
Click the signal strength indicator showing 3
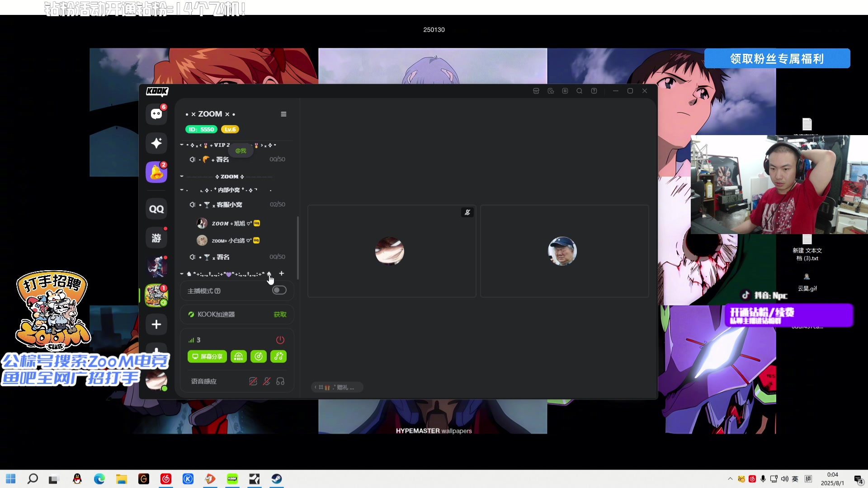click(x=194, y=340)
